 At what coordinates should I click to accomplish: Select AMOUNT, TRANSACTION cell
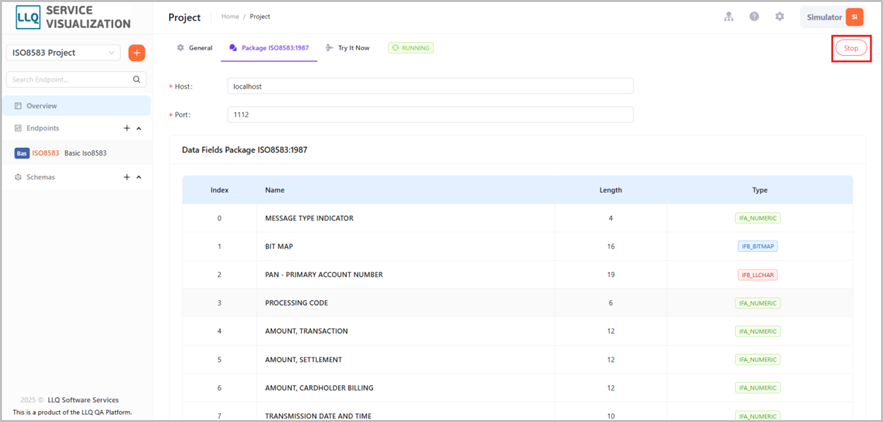click(306, 331)
